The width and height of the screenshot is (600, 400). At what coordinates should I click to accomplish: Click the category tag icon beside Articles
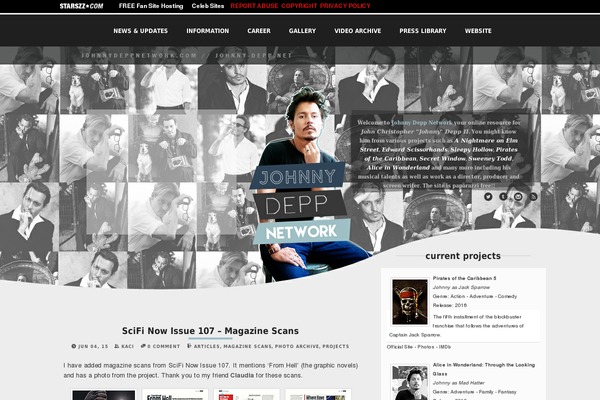[189, 346]
